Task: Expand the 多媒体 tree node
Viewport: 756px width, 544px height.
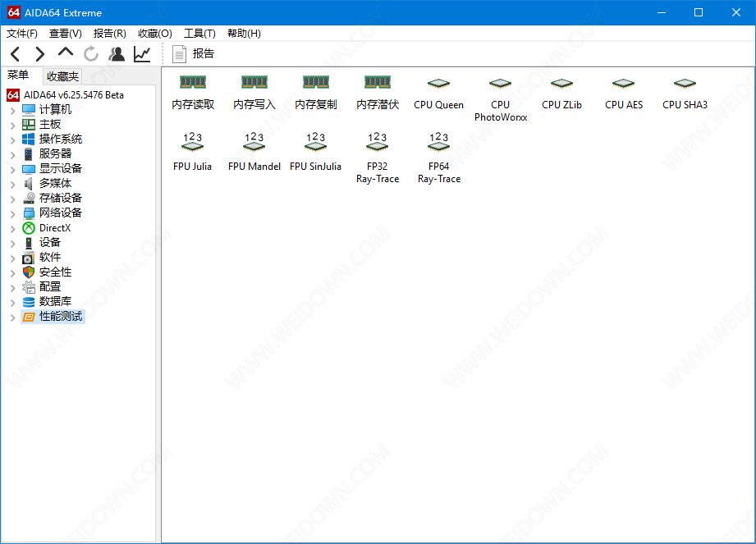Action: coord(13,184)
